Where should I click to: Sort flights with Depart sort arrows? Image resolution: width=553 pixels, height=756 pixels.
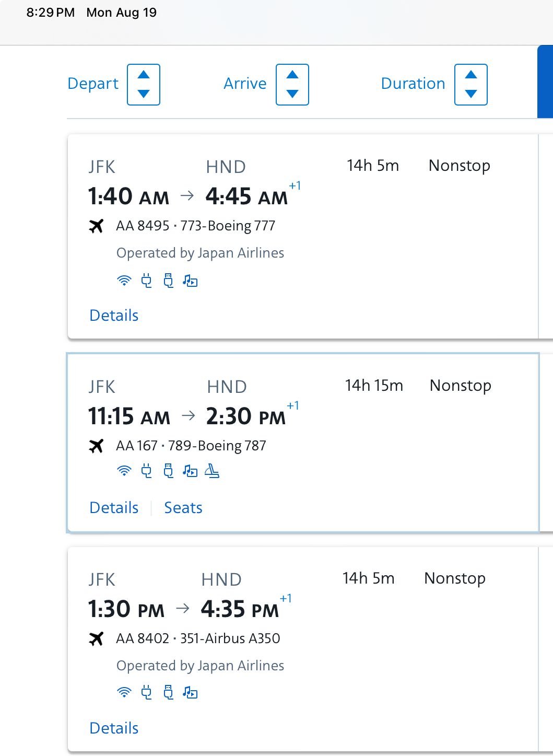tap(144, 85)
